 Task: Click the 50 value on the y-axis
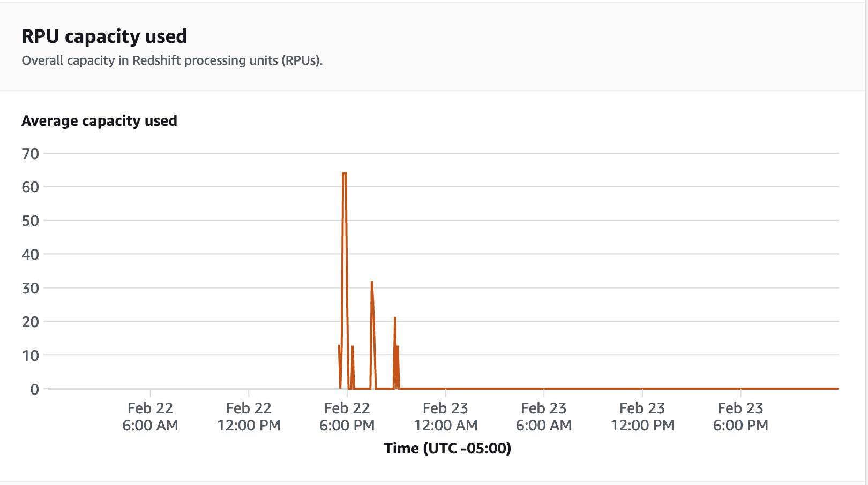tap(31, 221)
